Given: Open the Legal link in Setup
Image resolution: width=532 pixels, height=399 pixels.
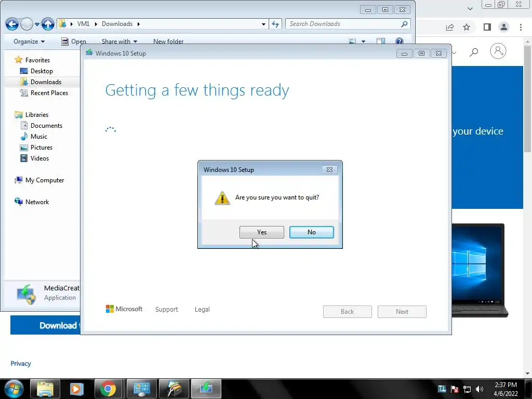Looking at the screenshot, I should [x=202, y=310].
